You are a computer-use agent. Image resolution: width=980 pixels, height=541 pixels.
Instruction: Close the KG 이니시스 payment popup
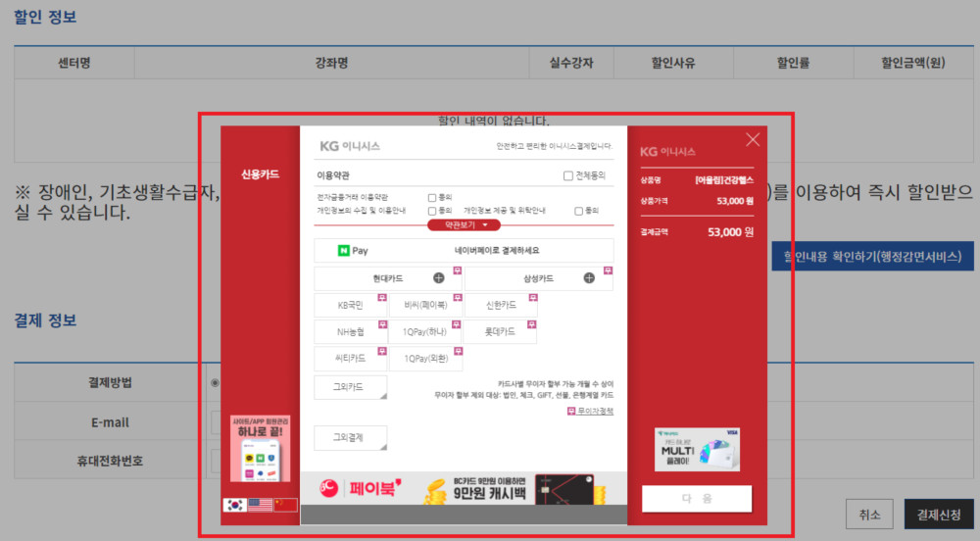(x=753, y=139)
